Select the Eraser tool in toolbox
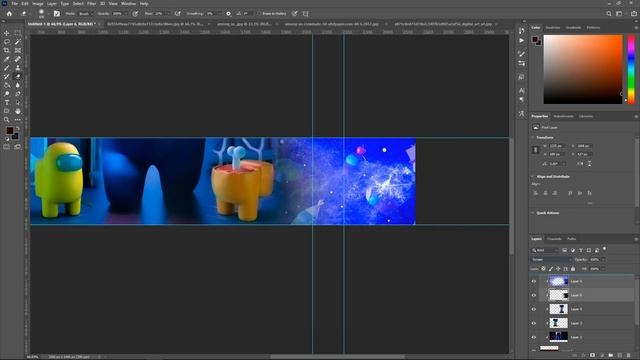The image size is (640, 360). click(18, 76)
